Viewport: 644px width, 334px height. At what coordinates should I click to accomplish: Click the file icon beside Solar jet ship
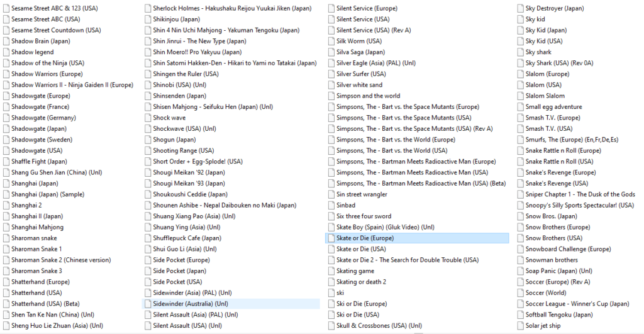point(519,326)
